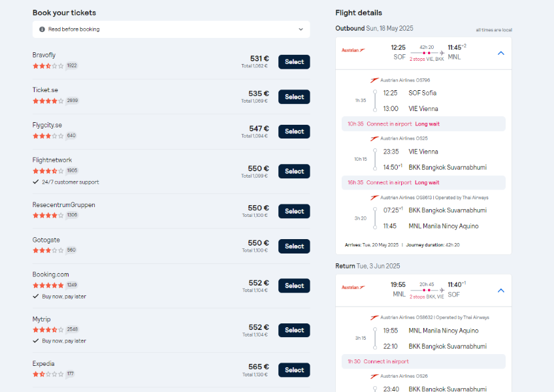Expand the Read before booking panel
Screen dimensions: 554x392
(x=171, y=29)
